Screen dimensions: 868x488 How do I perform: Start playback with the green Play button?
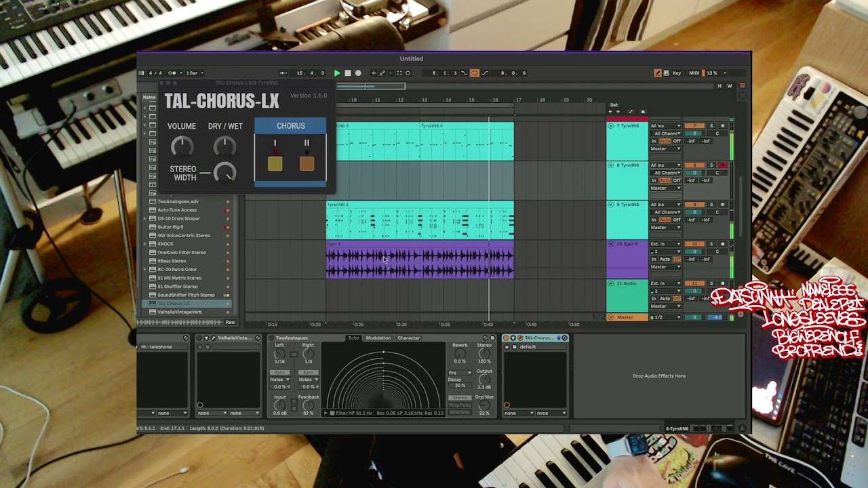point(337,73)
